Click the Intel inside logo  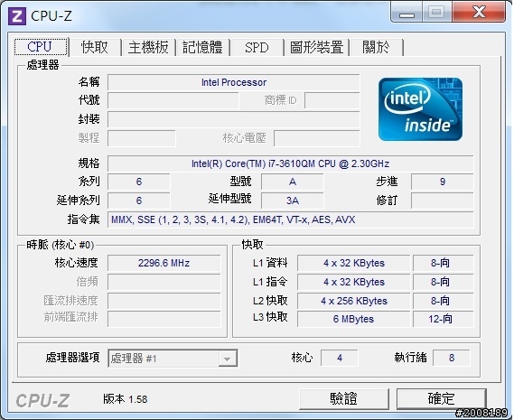420,109
